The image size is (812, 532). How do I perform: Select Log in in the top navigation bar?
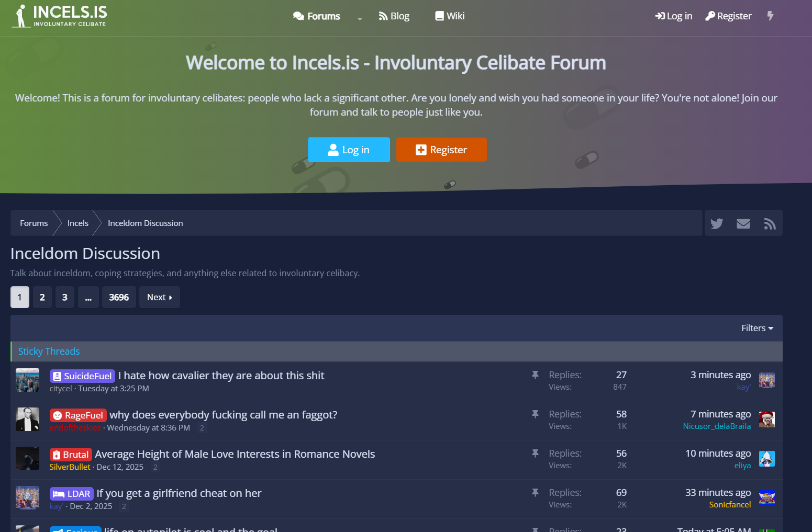pyautogui.click(x=674, y=16)
